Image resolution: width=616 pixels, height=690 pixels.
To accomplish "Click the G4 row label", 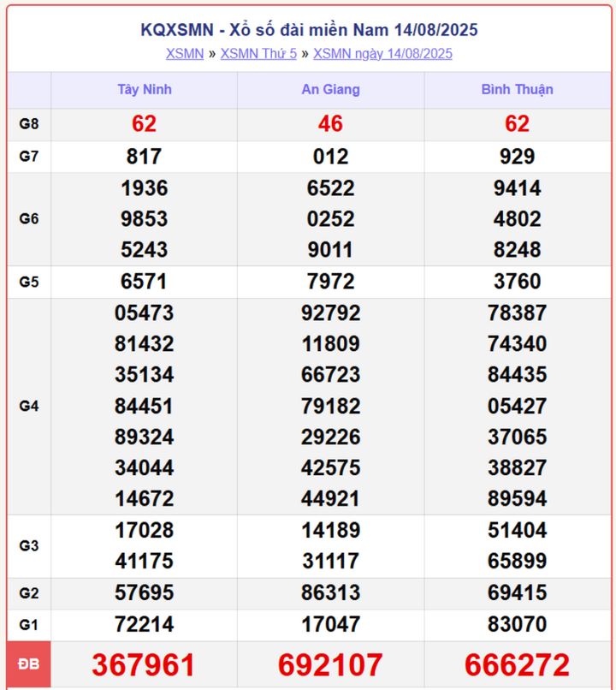I will click(29, 406).
